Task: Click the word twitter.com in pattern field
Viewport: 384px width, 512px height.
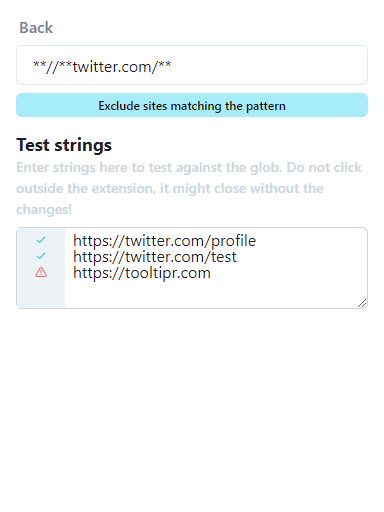Action: point(112,67)
